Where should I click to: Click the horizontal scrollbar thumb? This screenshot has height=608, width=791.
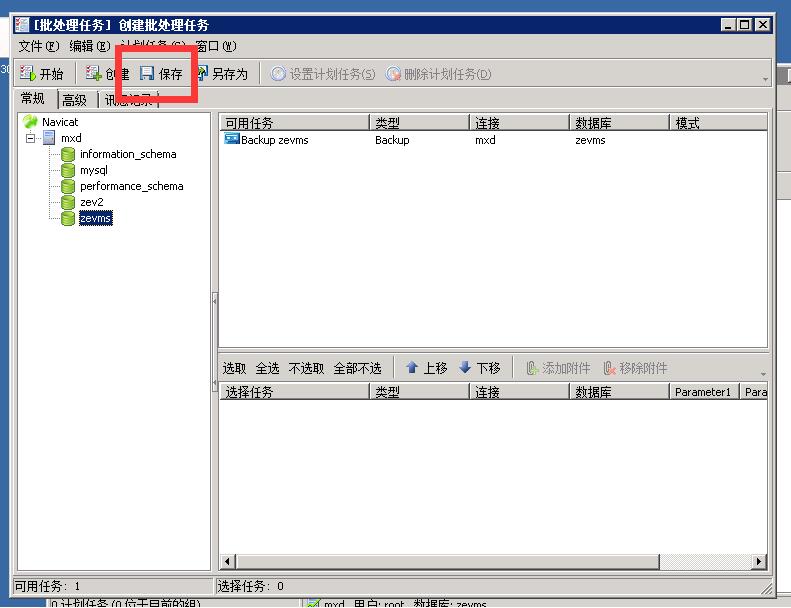[447, 561]
